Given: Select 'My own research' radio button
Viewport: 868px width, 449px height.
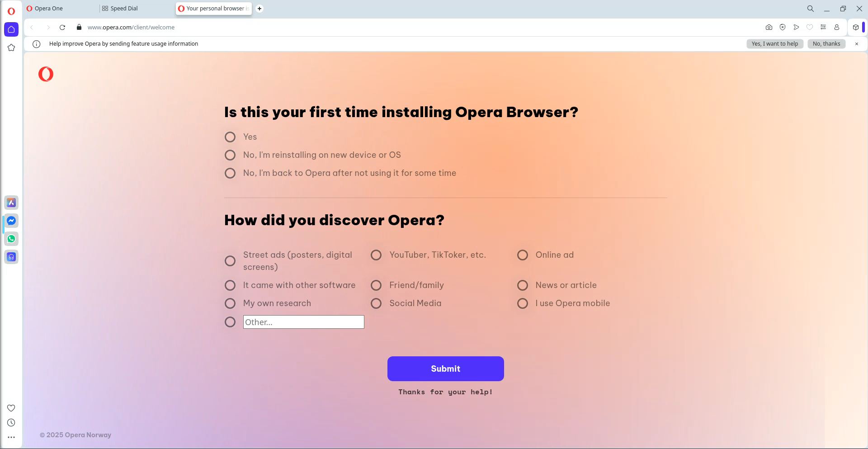Looking at the screenshot, I should (230, 303).
